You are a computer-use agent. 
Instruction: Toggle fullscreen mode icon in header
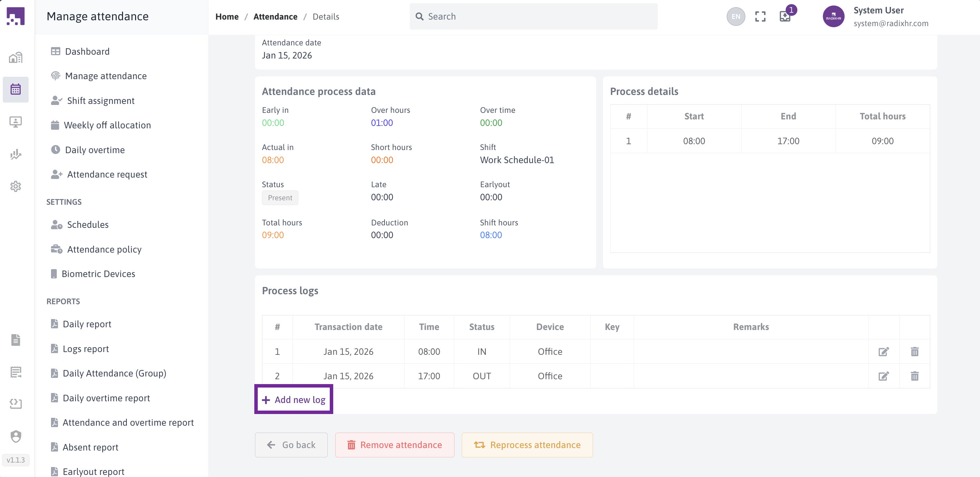[x=760, y=16]
